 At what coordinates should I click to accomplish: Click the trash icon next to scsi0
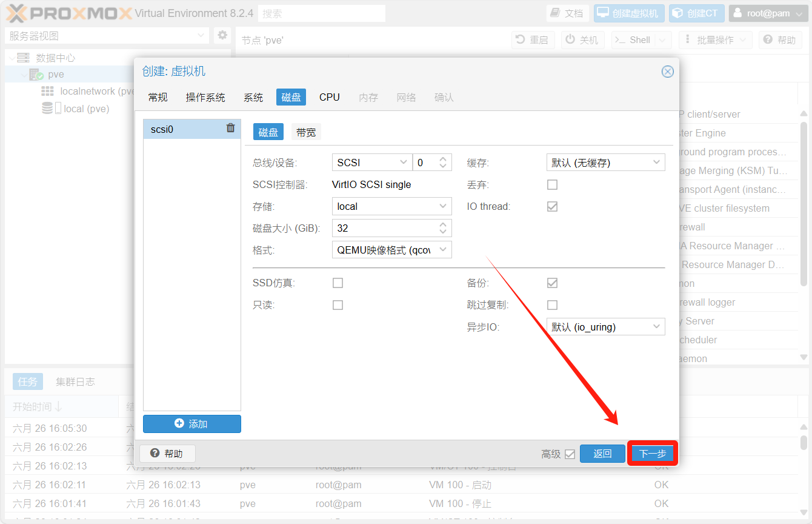click(230, 128)
